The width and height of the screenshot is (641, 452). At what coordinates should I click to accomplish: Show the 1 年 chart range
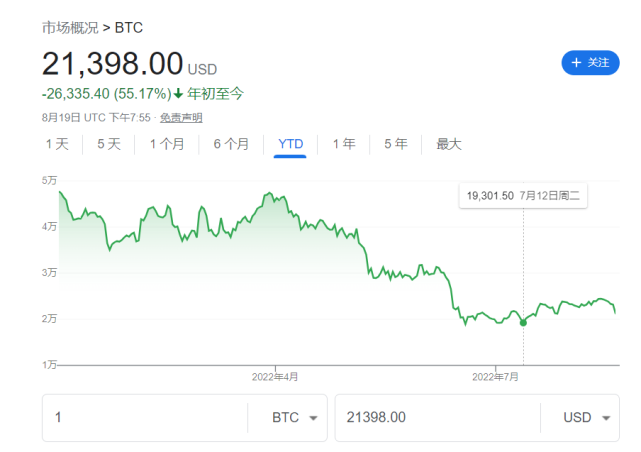click(x=344, y=144)
